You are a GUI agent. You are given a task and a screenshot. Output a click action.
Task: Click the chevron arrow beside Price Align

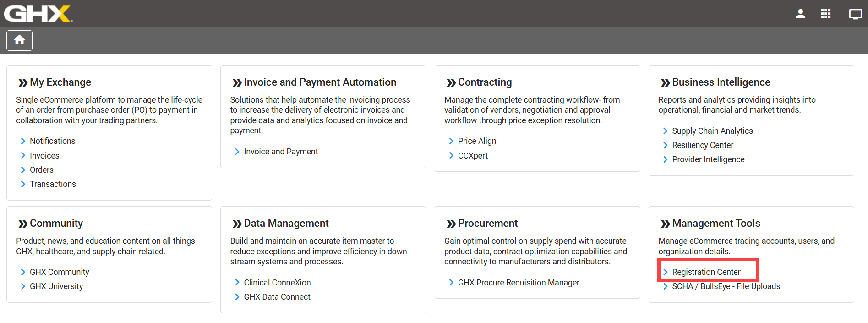(x=451, y=141)
